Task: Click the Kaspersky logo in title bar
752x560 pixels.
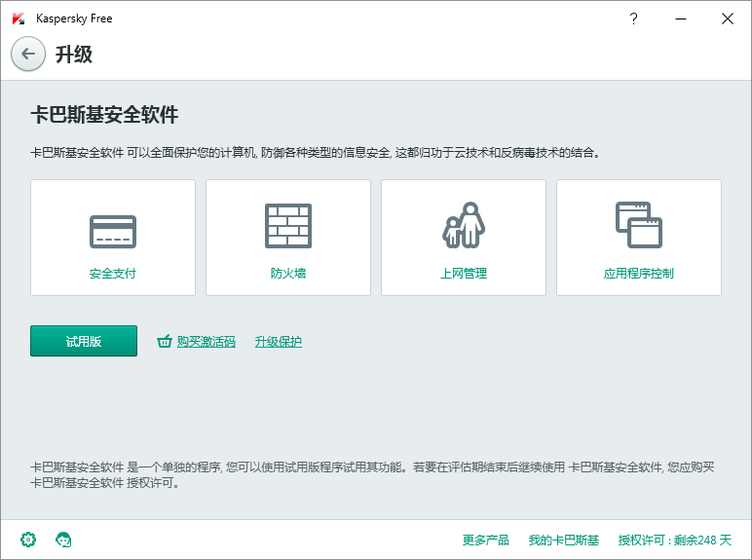Action: [19, 19]
